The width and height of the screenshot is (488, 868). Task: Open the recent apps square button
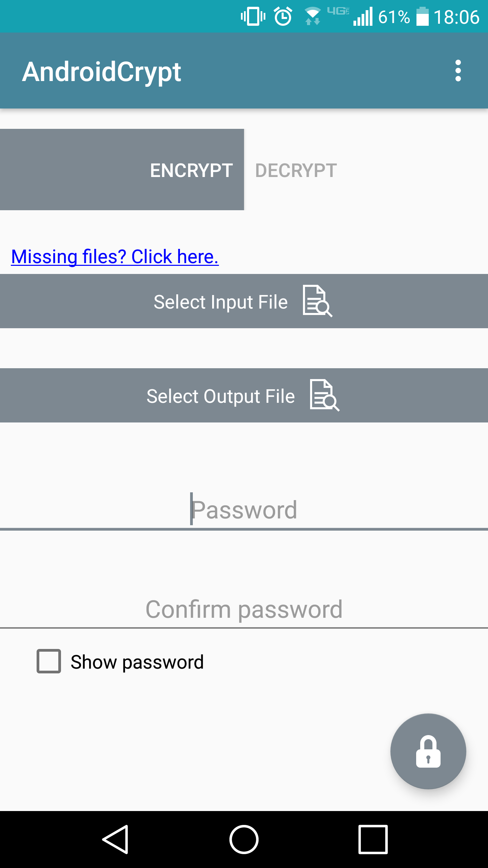click(x=373, y=839)
